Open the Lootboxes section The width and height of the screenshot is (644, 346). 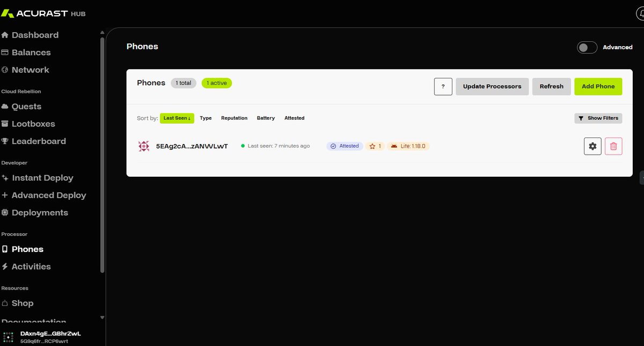[33, 124]
